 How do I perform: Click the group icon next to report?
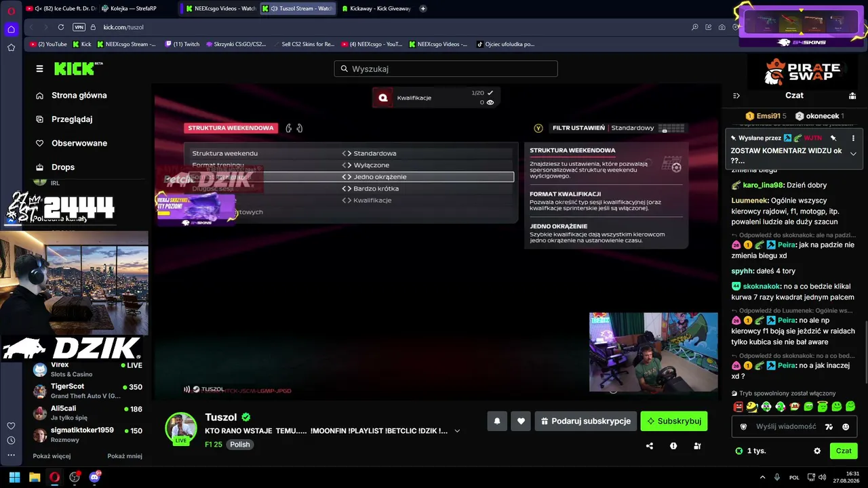click(697, 446)
